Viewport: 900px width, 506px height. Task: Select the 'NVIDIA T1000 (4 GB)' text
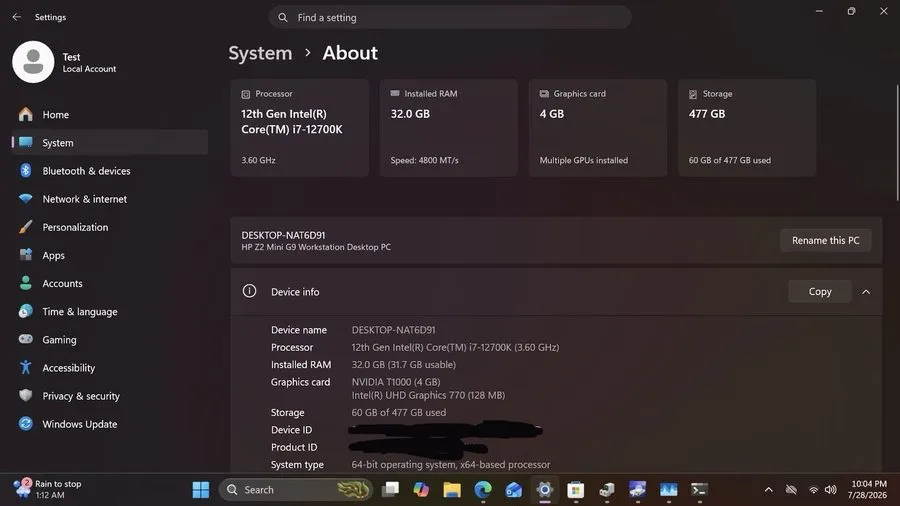(x=395, y=382)
